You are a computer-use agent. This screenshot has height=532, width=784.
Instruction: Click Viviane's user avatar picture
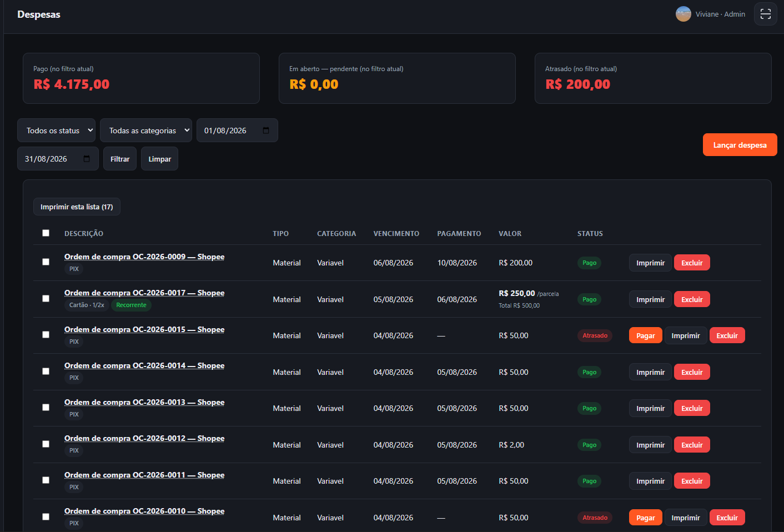coord(684,14)
